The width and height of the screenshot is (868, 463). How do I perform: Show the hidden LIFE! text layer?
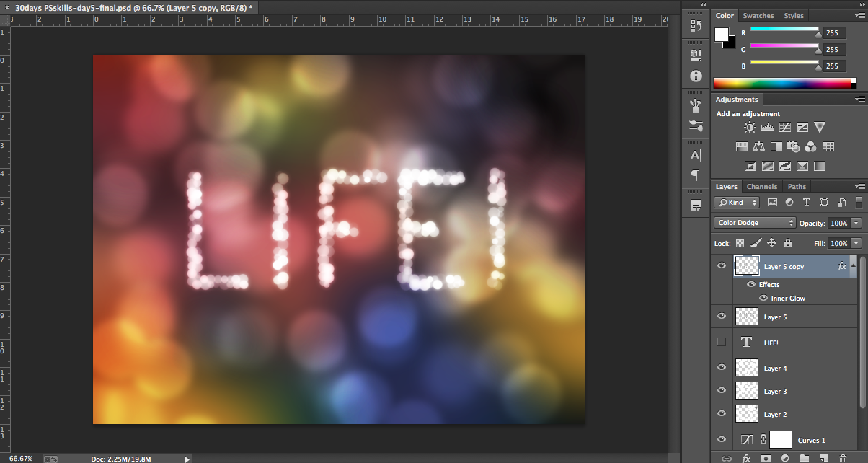(x=722, y=342)
